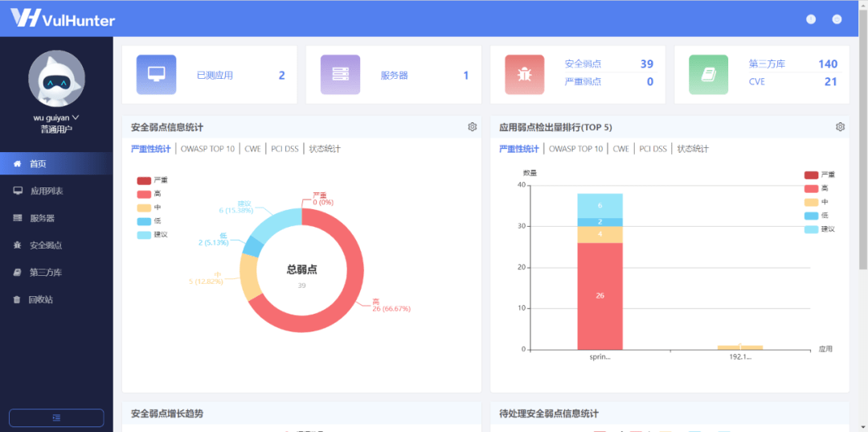Click the 26 (66.67%) donut label
The height and width of the screenshot is (432, 868).
pyautogui.click(x=391, y=308)
